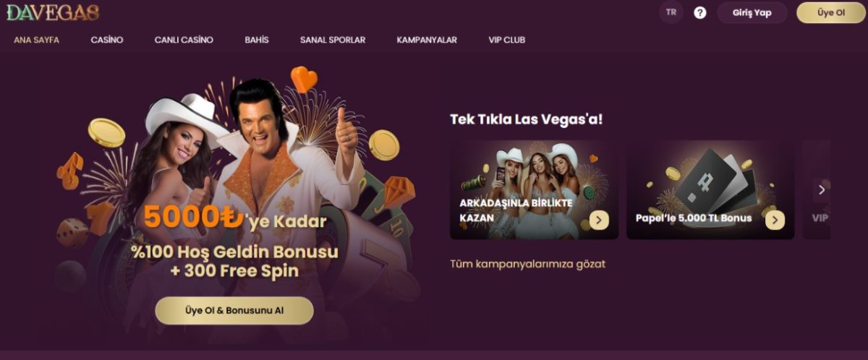Viewport: 868px width, 360px height.
Task: Open the TR language selector
Action: click(671, 12)
